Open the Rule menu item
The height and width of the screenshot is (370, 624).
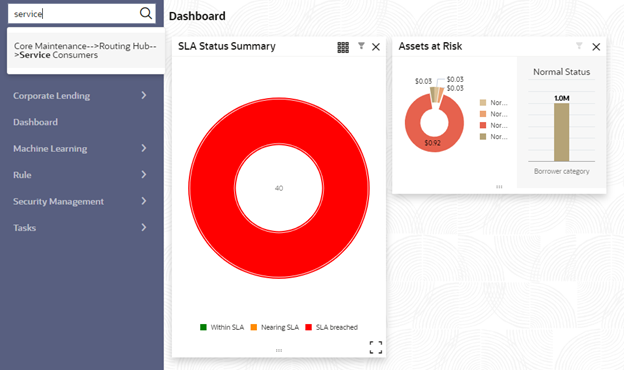(x=22, y=175)
